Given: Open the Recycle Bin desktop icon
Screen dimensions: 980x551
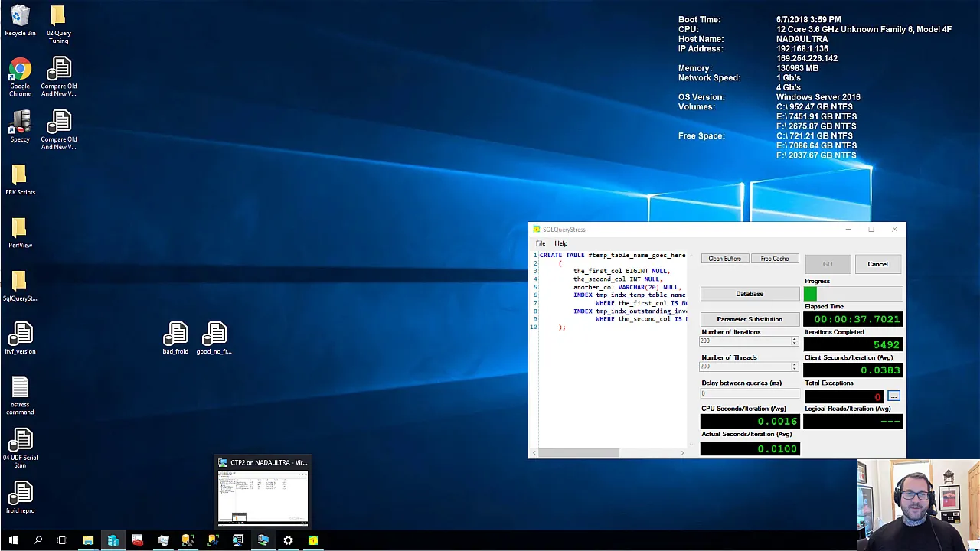Looking at the screenshot, I should coord(20,21).
